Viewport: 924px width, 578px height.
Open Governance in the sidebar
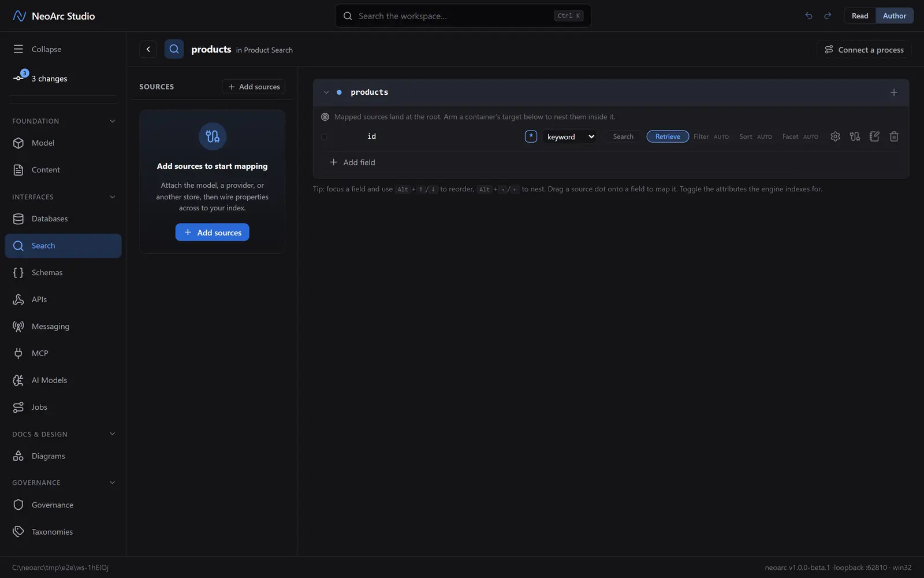(63, 505)
